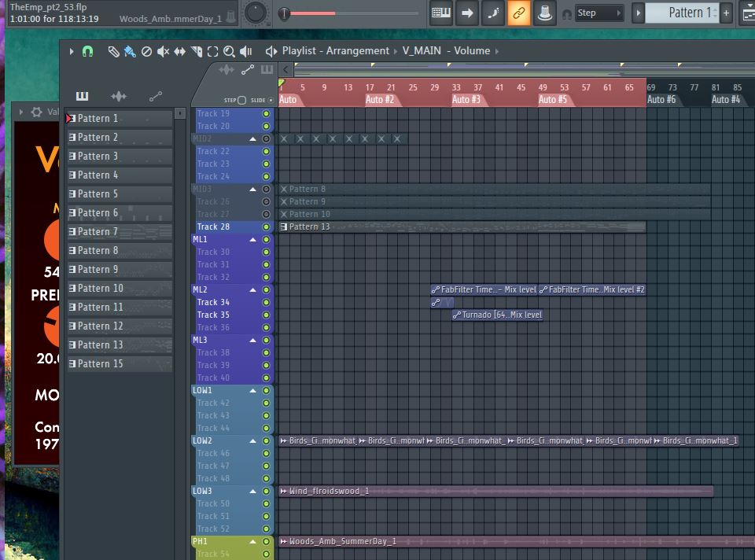
Task: Mute the ML1 group track LED
Action: point(266,239)
